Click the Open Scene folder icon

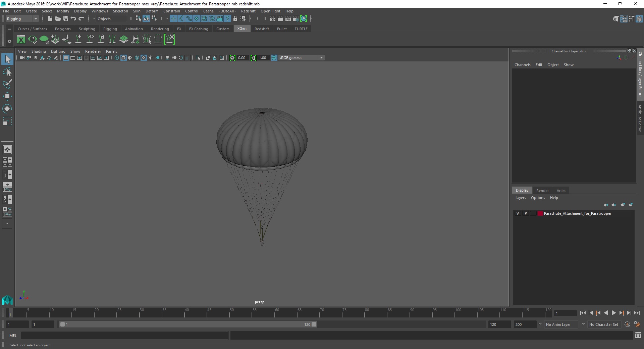pos(58,19)
